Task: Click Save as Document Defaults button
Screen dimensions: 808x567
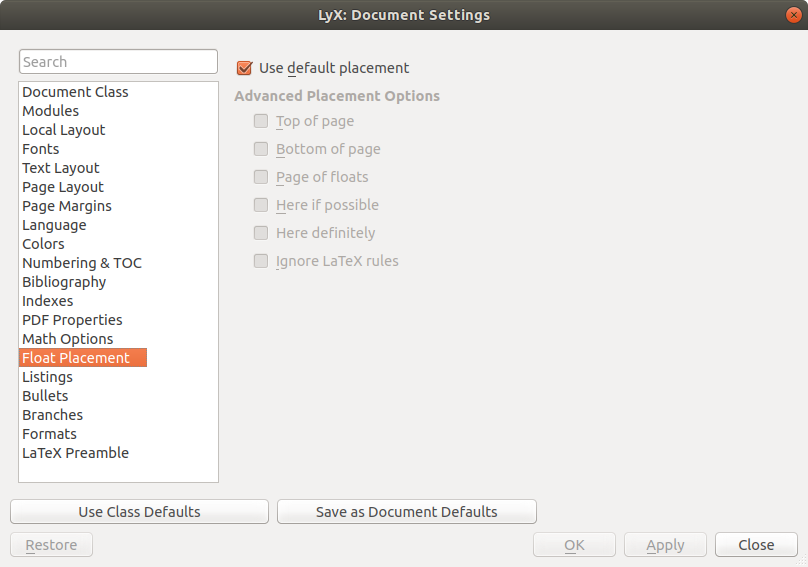Action: click(406, 512)
